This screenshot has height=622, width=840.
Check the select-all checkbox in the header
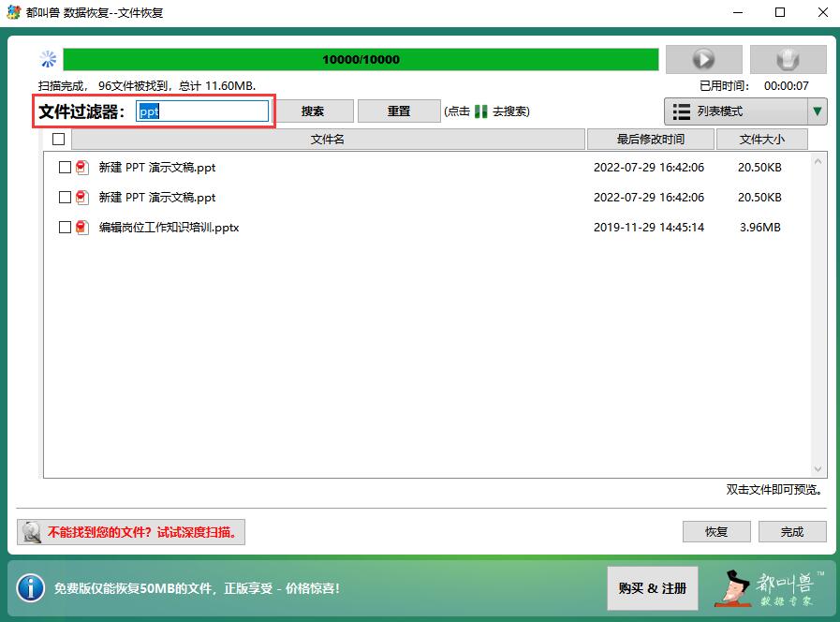(58, 138)
